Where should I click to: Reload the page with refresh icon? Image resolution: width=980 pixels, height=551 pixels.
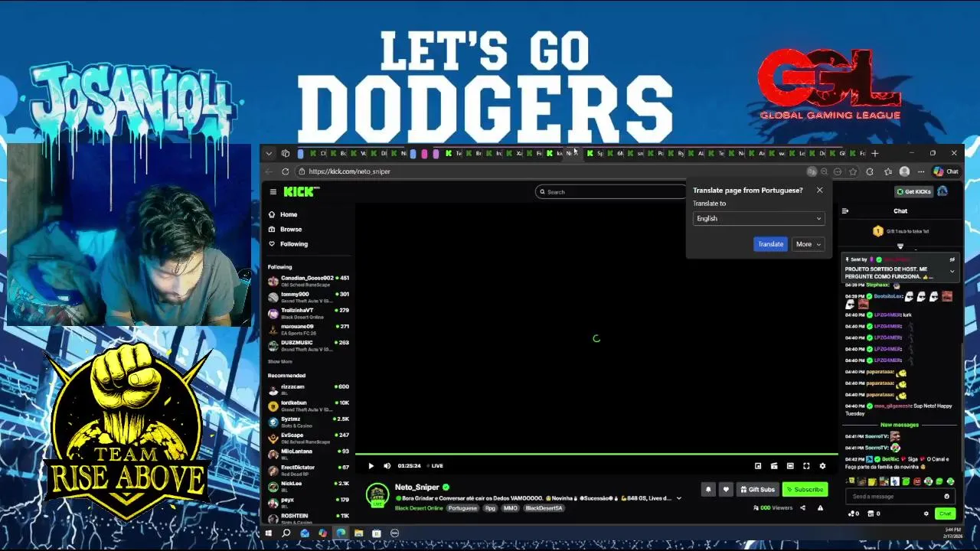tap(285, 171)
